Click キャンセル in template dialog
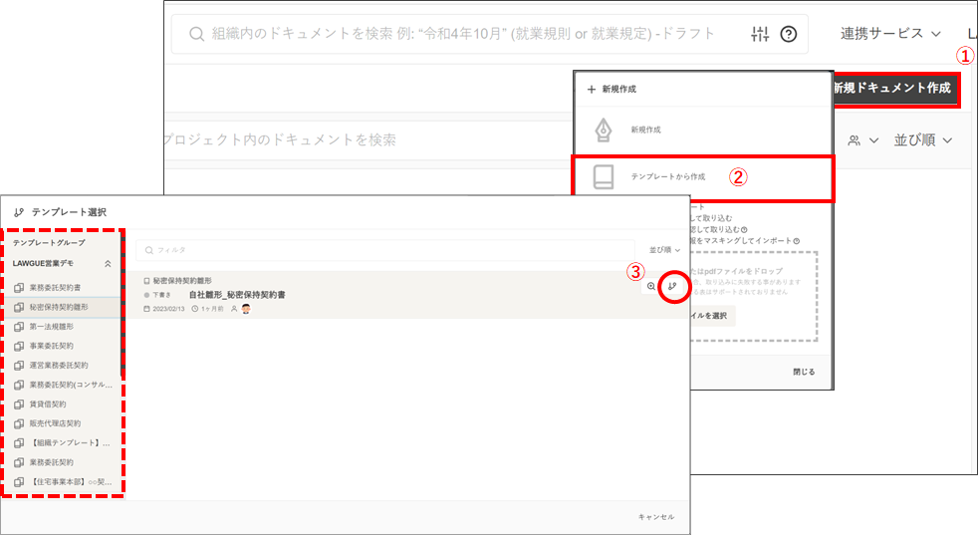 pyautogui.click(x=655, y=517)
